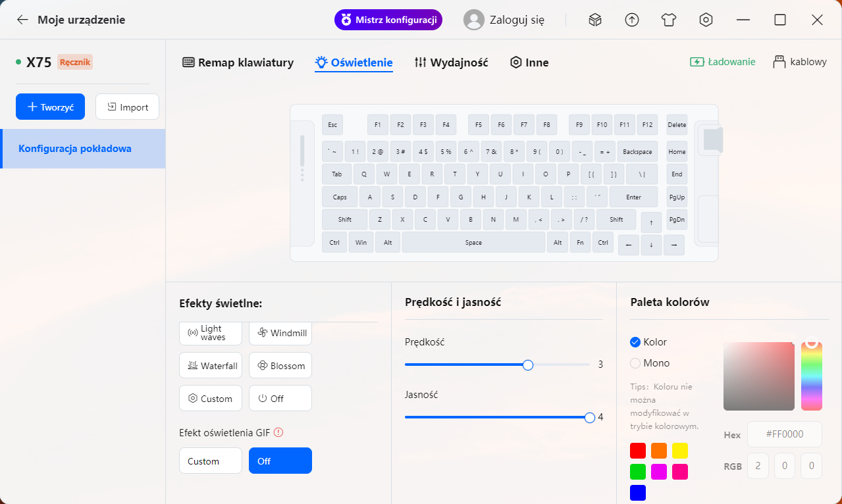Click the GIF effect info warning icon
Screen dimensions: 842x504
point(278,432)
